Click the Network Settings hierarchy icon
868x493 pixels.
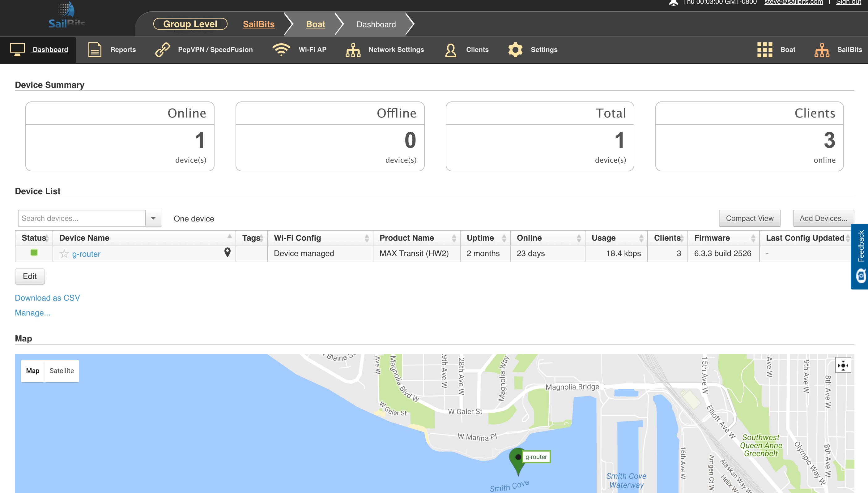click(x=353, y=50)
